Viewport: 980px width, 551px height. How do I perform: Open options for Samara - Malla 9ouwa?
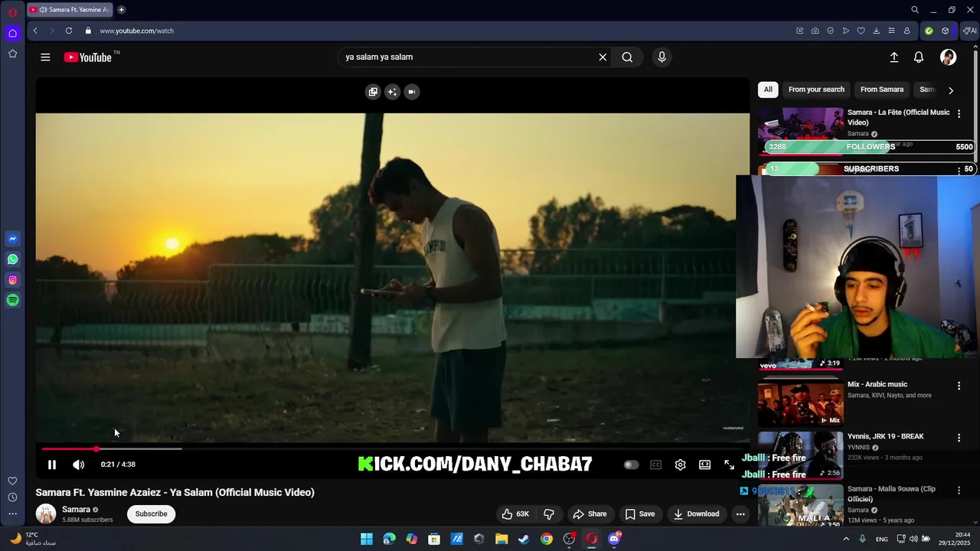click(x=959, y=490)
